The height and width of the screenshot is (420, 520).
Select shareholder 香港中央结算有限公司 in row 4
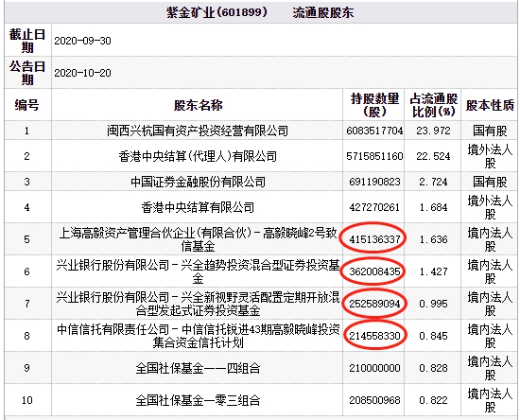click(x=198, y=208)
